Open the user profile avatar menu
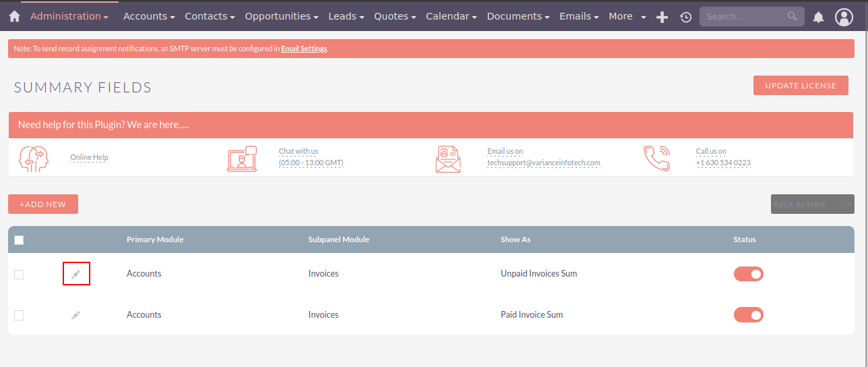This screenshot has width=868, height=367. (844, 17)
